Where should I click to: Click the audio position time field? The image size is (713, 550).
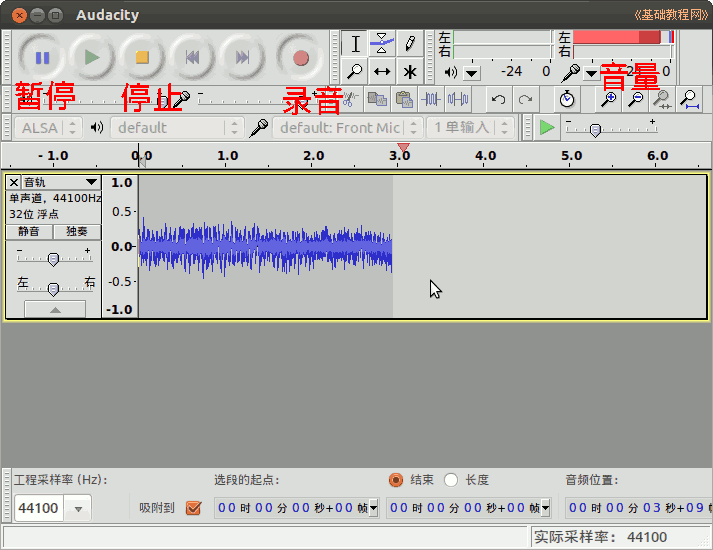pos(638,508)
